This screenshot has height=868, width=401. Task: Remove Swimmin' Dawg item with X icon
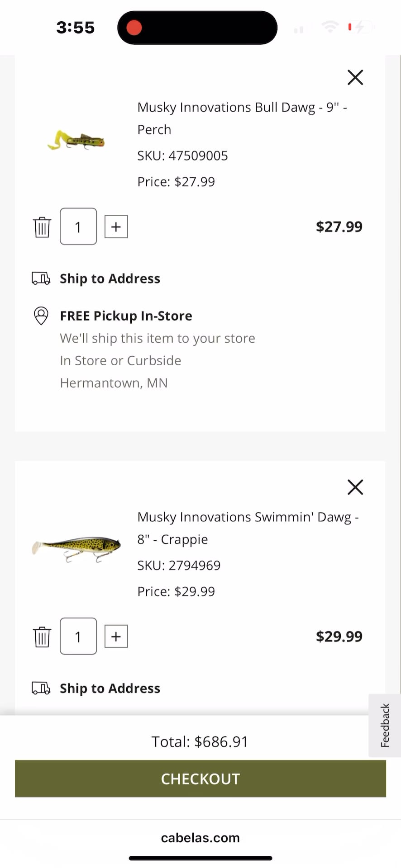coord(355,487)
